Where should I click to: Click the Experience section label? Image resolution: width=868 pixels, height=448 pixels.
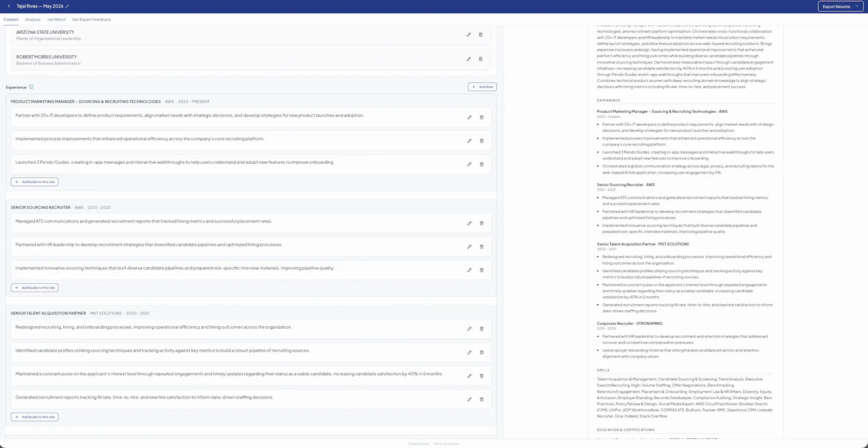point(16,87)
